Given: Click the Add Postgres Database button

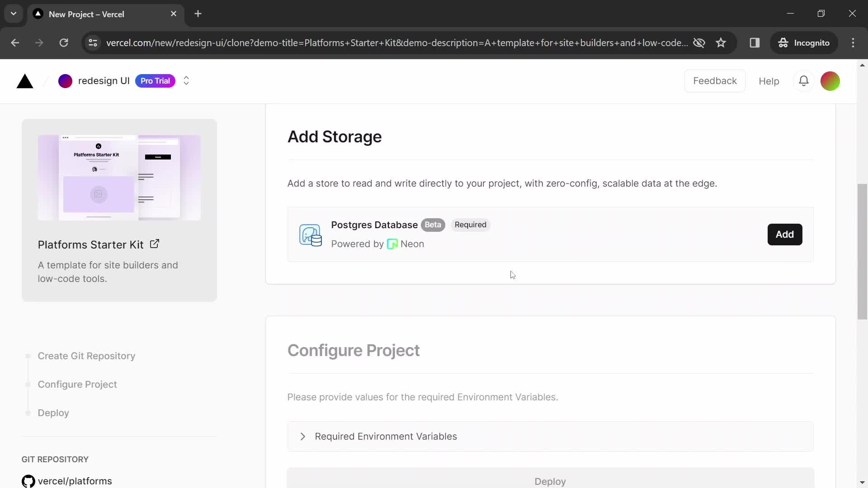Looking at the screenshot, I should [x=784, y=234].
